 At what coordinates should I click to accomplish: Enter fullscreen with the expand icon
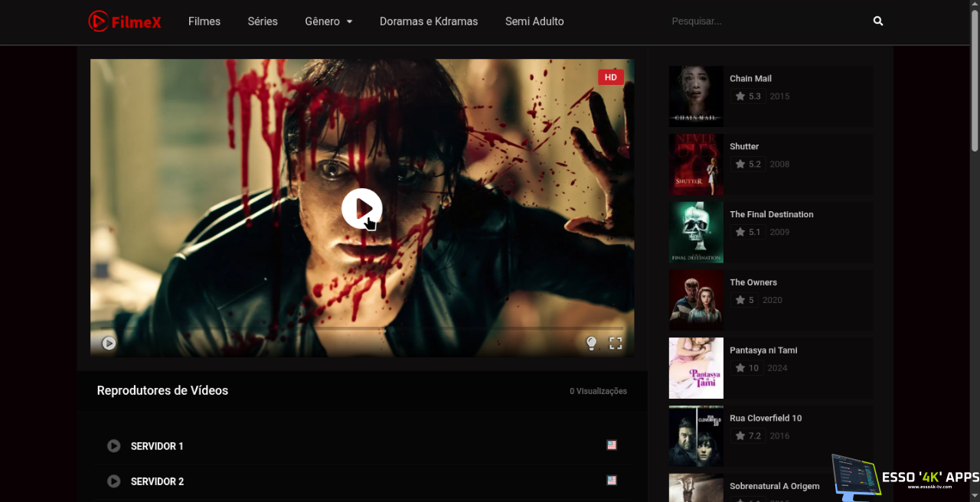[616, 344]
